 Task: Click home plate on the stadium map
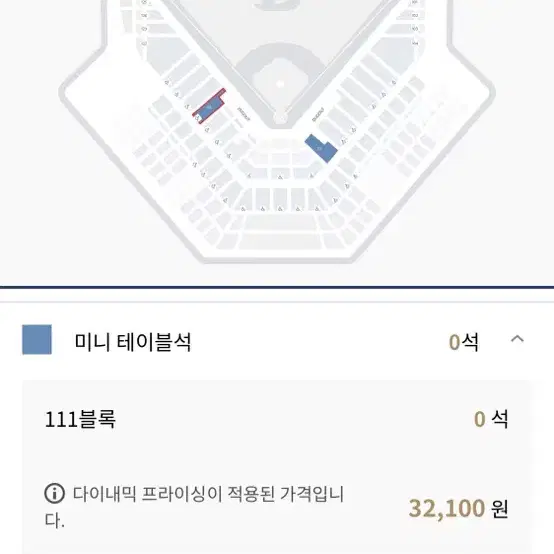(x=280, y=117)
